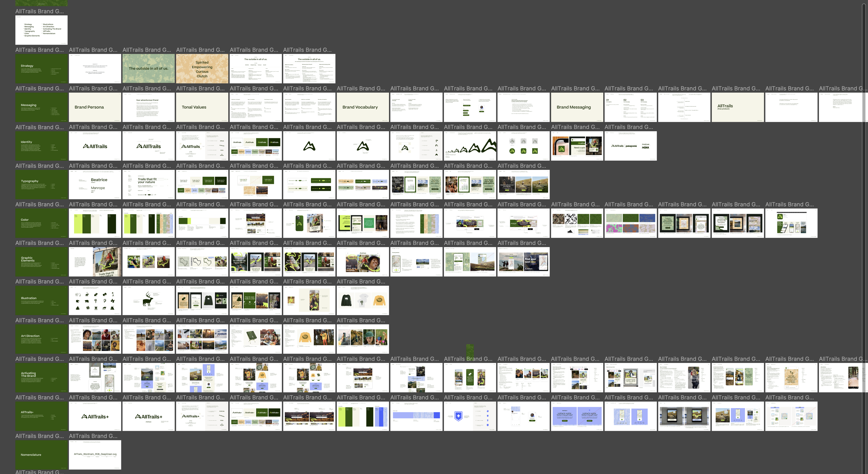Click the frame with growing logo mark sizes
Screen dimensions: 868x474
pyautogui.click(x=470, y=146)
